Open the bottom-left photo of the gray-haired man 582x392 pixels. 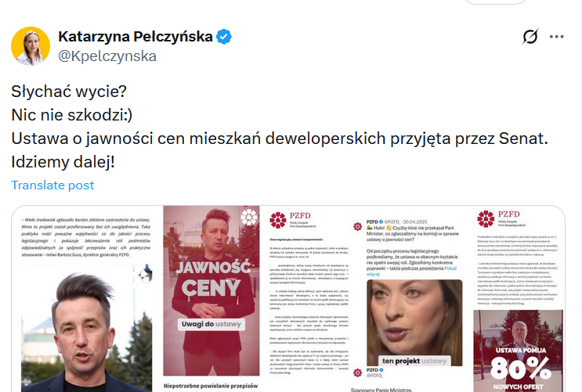[x=87, y=328]
